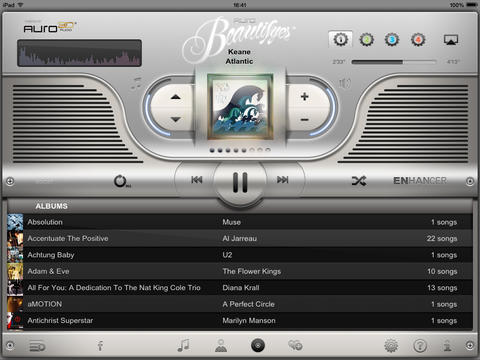Viewport: 480px width, 360px height.
Task: Switch to the Songs music-note tab
Action: coord(183,345)
